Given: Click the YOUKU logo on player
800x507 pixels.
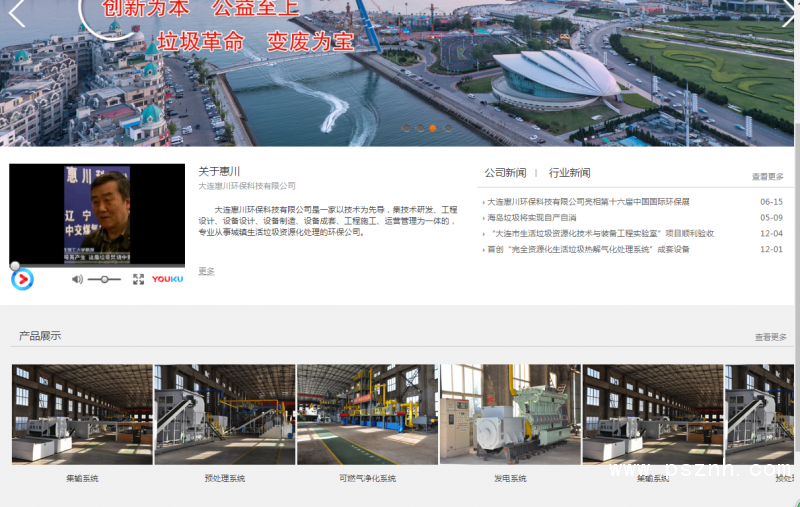Looking at the screenshot, I should (167, 280).
